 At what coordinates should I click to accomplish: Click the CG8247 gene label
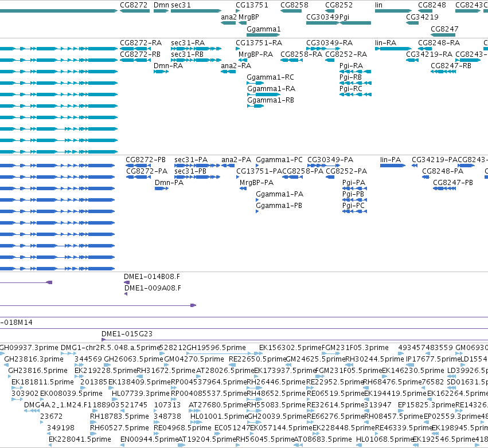pos(444,29)
